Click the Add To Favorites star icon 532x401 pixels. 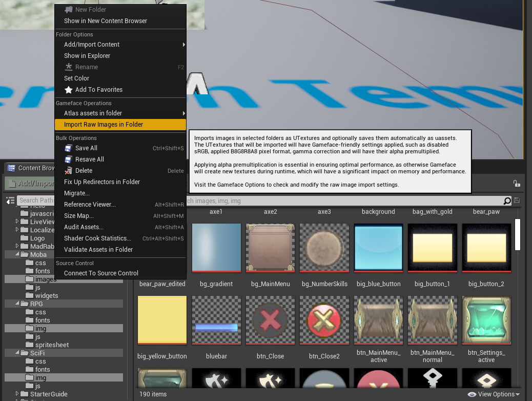tap(69, 90)
